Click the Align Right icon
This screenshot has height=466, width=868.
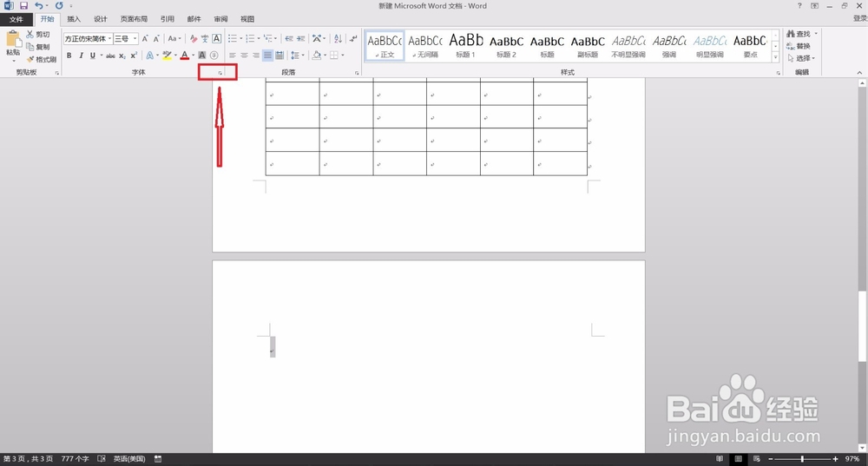(256, 56)
